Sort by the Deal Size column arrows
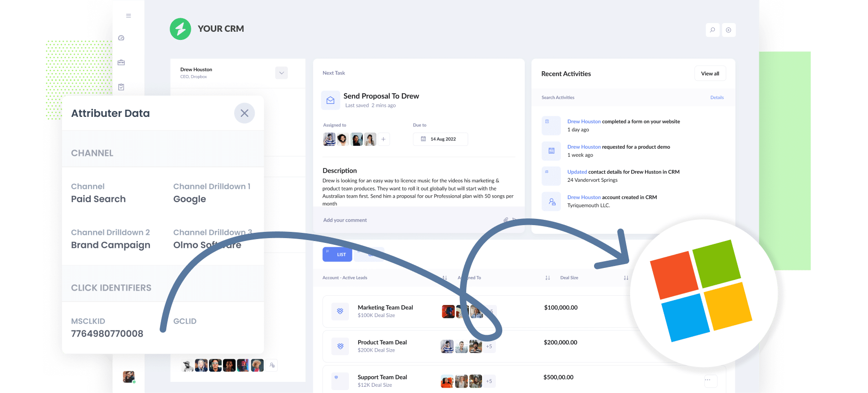This screenshot has height=393, width=868. coord(547,278)
